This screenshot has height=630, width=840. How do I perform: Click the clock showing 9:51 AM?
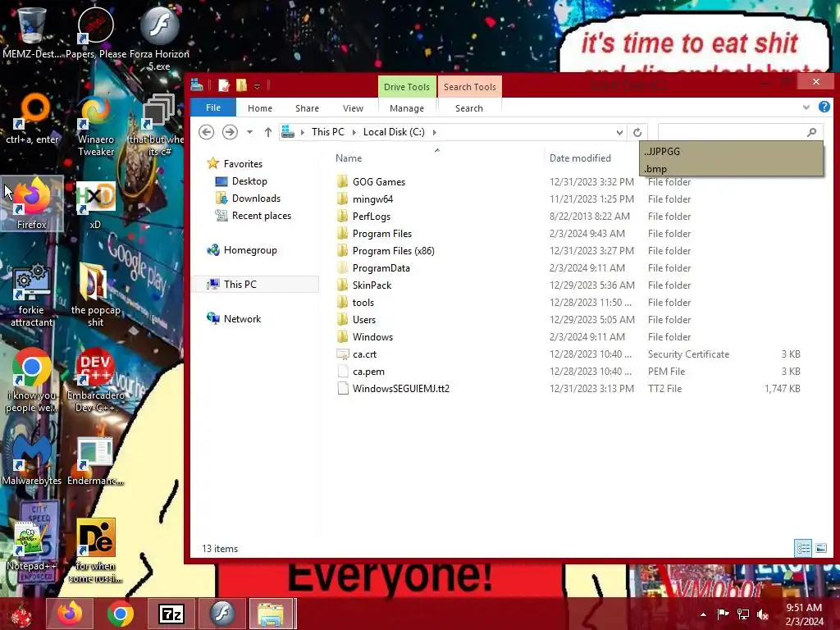click(x=804, y=608)
